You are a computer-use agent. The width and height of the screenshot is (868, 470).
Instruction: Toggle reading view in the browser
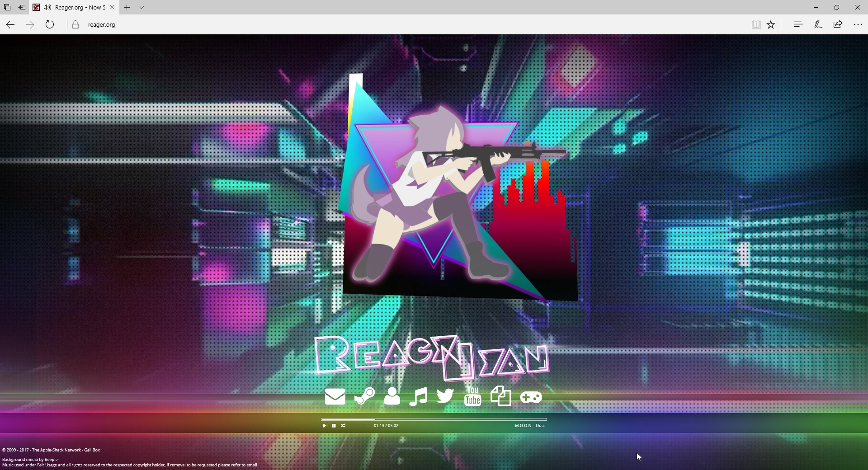(756, 25)
